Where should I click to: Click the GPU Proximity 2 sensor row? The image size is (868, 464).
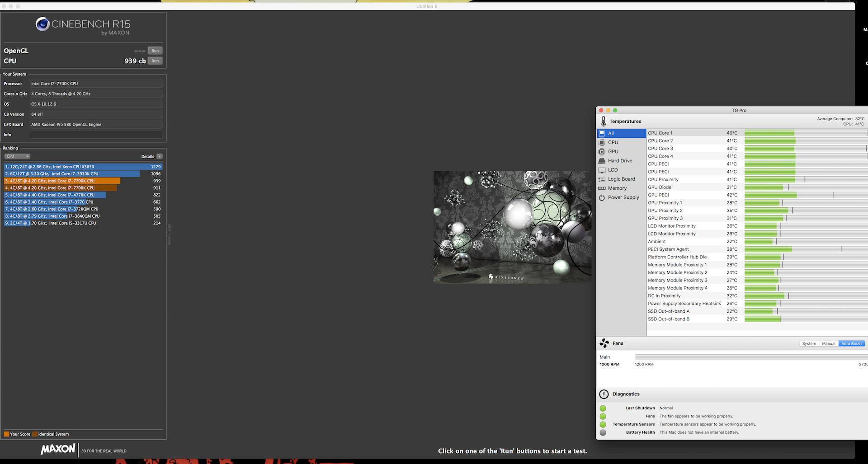[x=757, y=211]
